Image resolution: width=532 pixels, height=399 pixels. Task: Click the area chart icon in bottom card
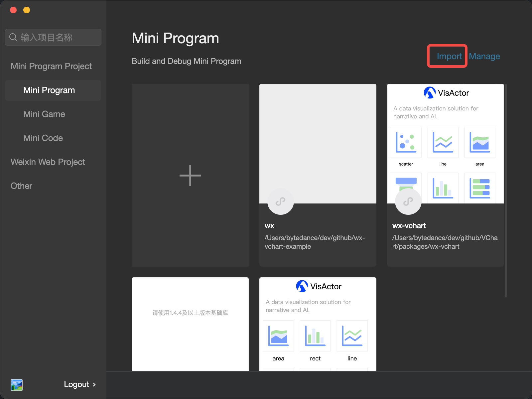click(278, 336)
